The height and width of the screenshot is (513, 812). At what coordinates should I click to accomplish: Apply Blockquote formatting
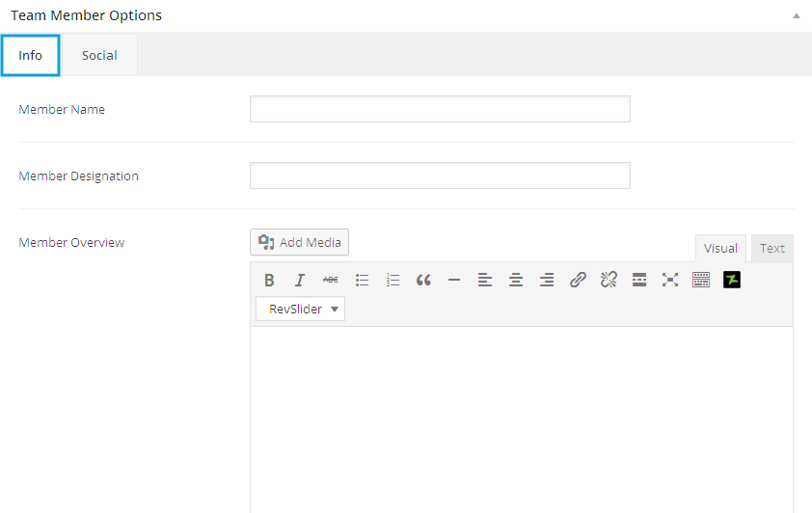click(423, 281)
